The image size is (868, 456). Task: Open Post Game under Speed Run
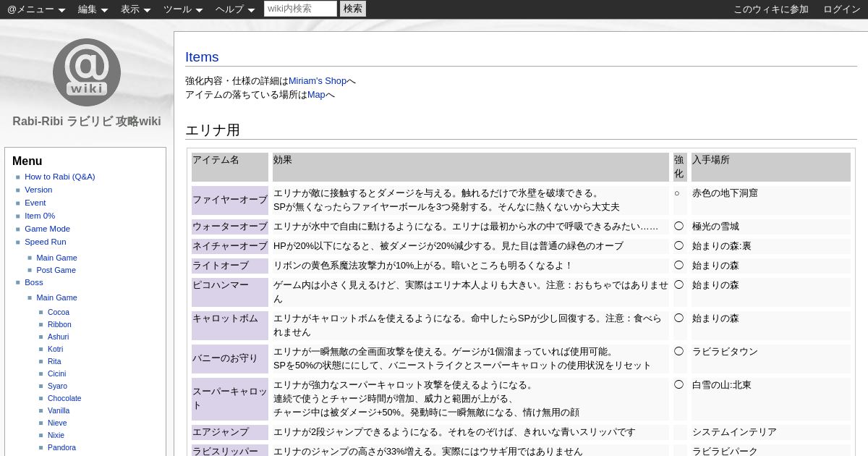pyautogui.click(x=56, y=270)
